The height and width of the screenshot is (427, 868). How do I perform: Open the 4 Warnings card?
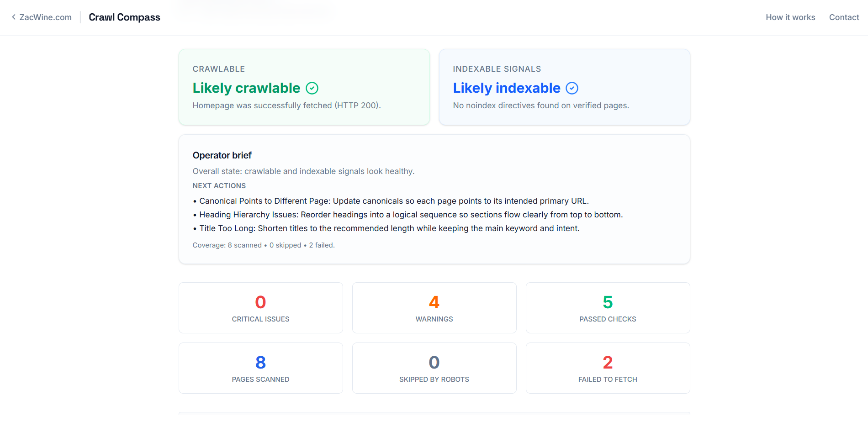[434, 308]
